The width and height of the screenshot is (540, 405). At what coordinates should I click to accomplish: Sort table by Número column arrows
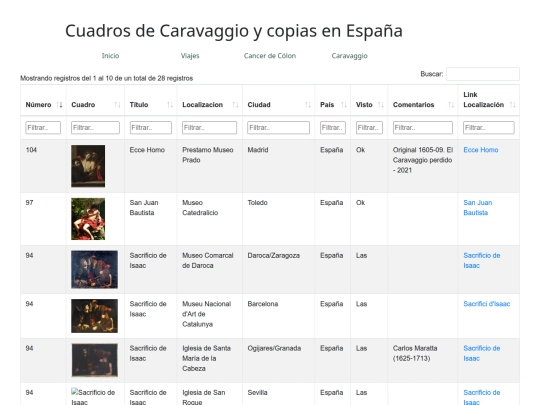(59, 105)
